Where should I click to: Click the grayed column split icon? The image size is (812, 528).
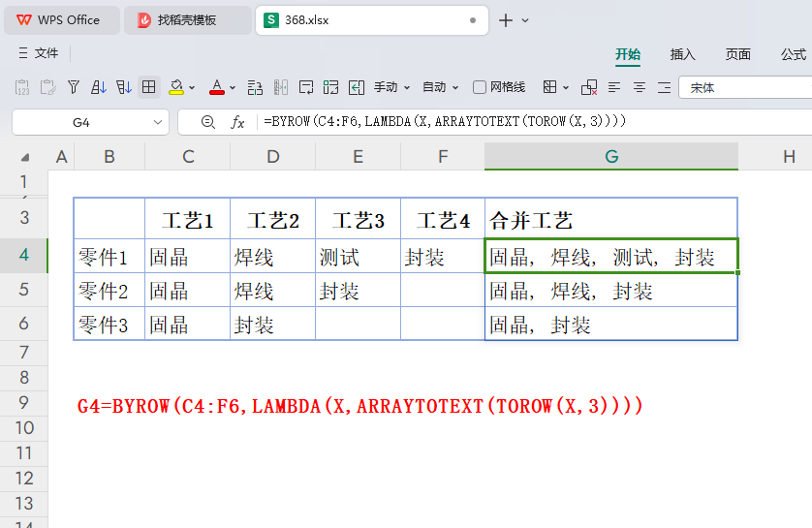(281, 87)
